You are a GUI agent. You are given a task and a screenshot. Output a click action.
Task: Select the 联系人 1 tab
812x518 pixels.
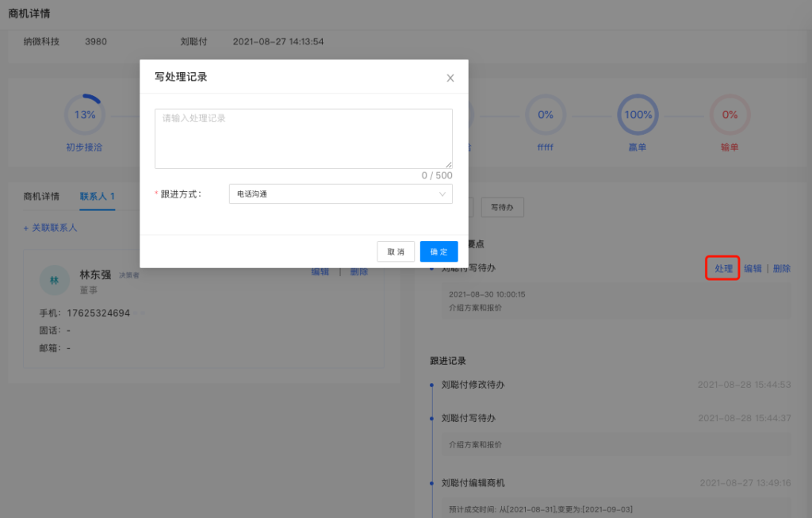(x=97, y=196)
